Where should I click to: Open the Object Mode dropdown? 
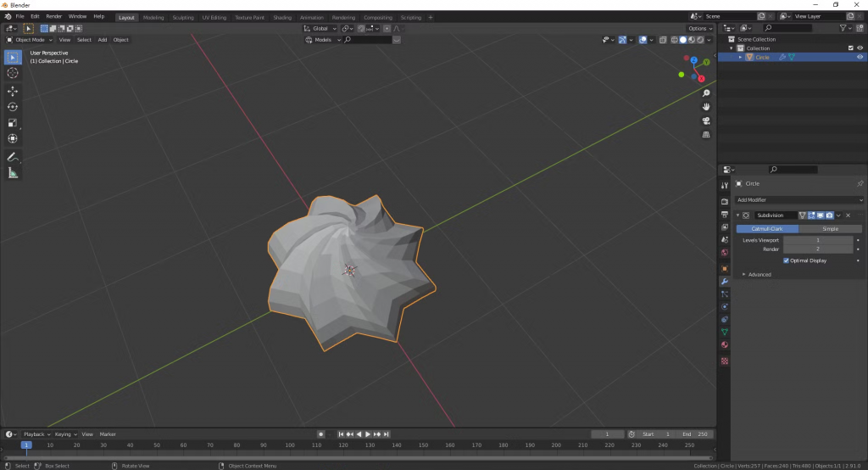click(x=29, y=40)
